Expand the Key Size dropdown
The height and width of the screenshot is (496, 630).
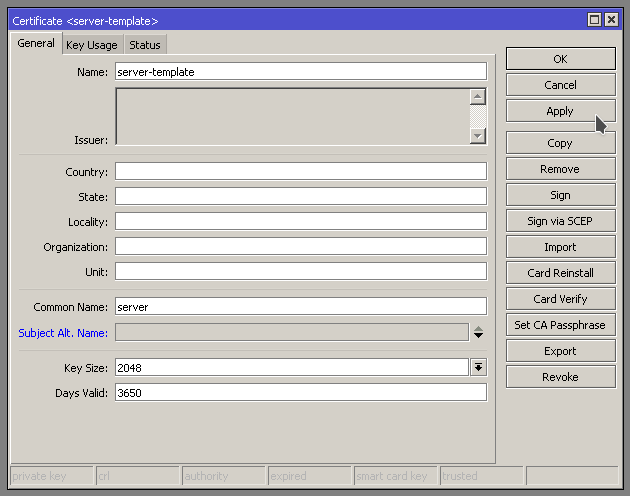coord(478,367)
